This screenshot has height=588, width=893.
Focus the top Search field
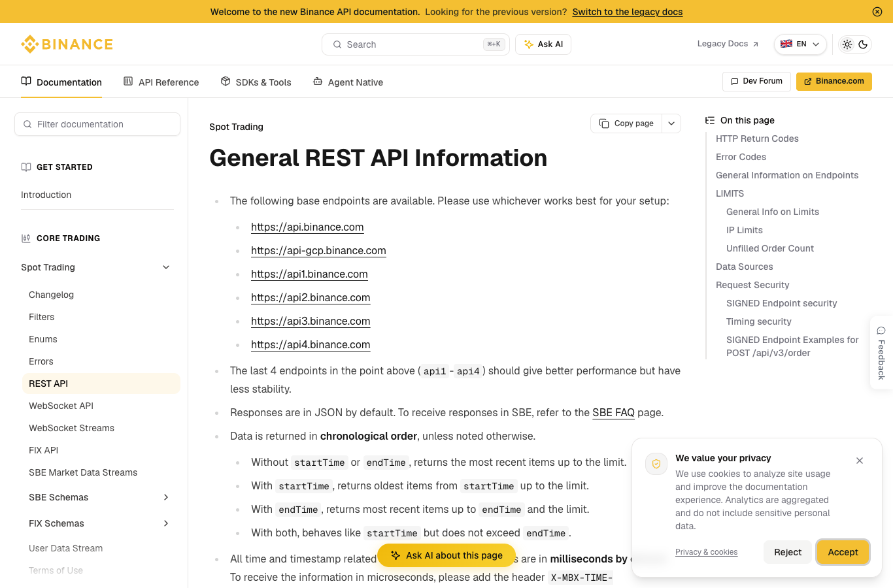click(x=416, y=44)
